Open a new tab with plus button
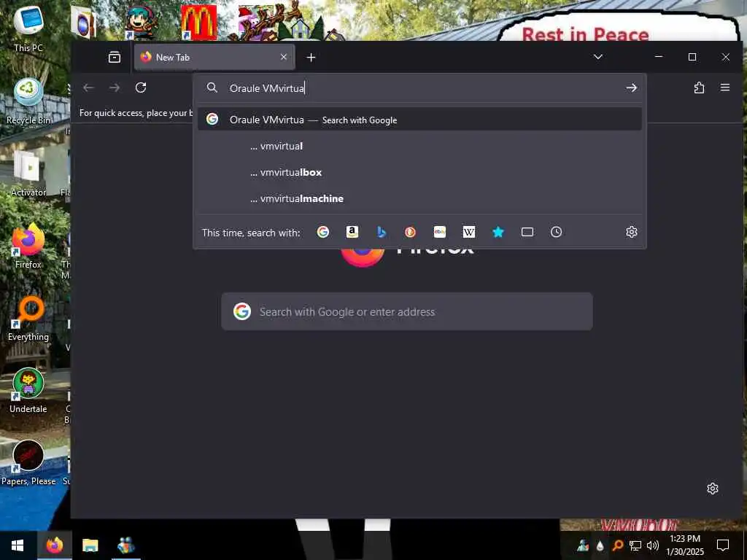 (x=311, y=58)
